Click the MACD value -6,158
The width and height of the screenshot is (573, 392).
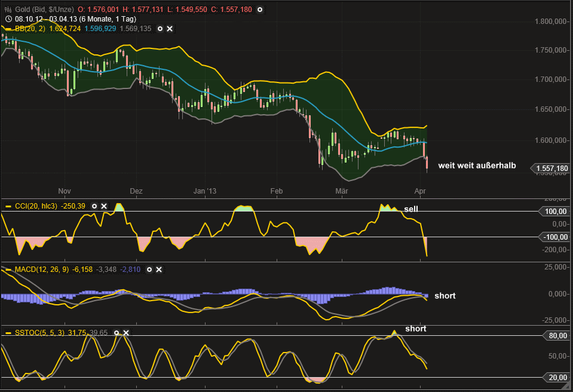(82, 269)
